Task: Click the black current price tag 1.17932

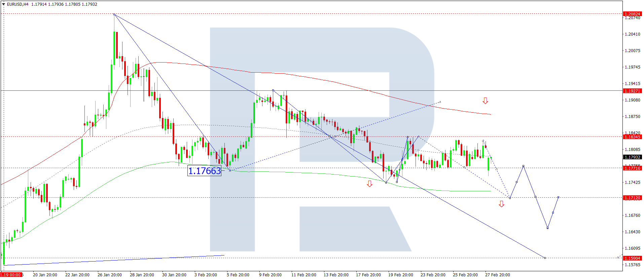Action: (632, 157)
